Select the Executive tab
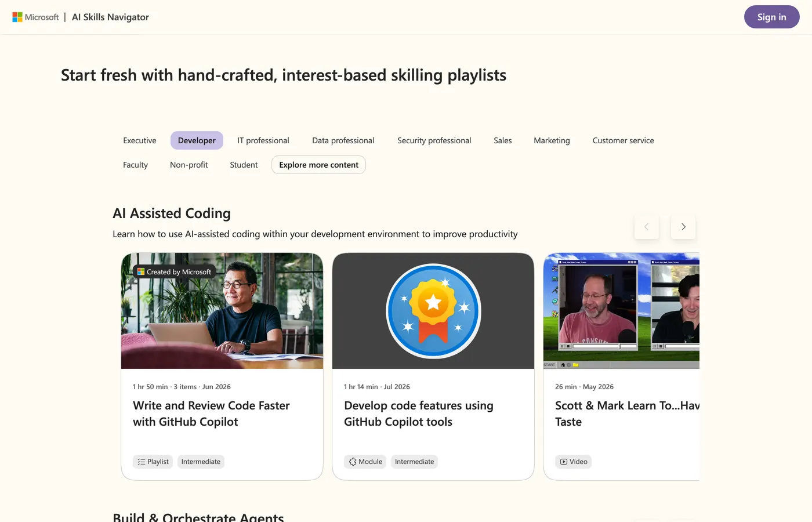 click(x=140, y=140)
